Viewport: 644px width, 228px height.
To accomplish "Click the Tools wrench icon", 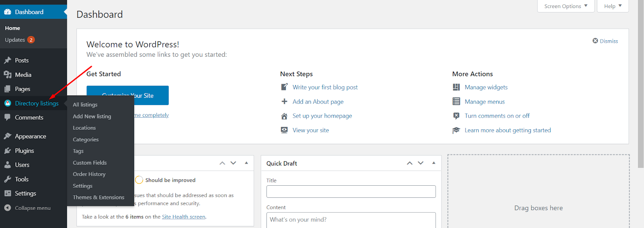I will [x=8, y=179].
